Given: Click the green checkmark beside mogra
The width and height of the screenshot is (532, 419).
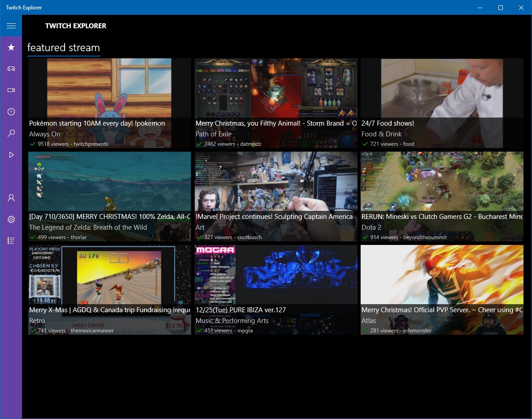Looking at the screenshot, I should tap(199, 331).
